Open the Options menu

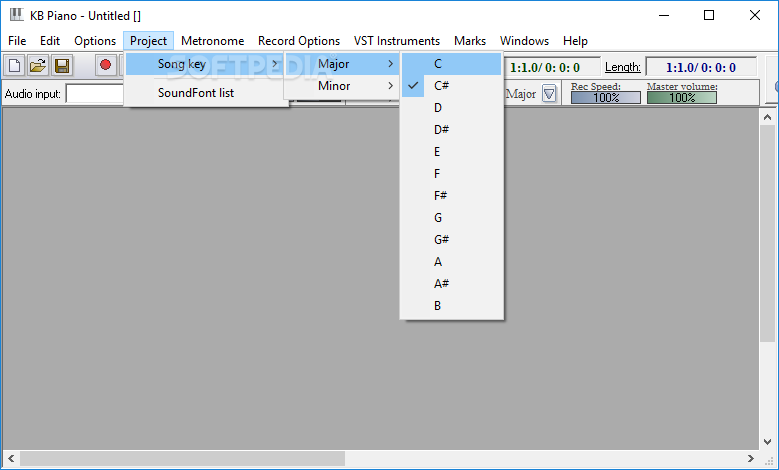pos(95,41)
